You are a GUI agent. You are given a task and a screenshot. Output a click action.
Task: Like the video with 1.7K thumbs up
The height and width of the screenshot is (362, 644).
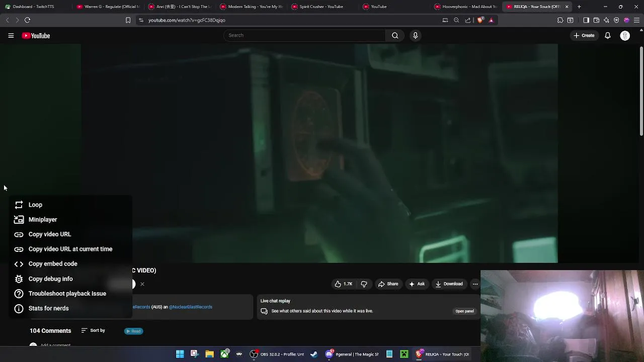pyautogui.click(x=344, y=284)
